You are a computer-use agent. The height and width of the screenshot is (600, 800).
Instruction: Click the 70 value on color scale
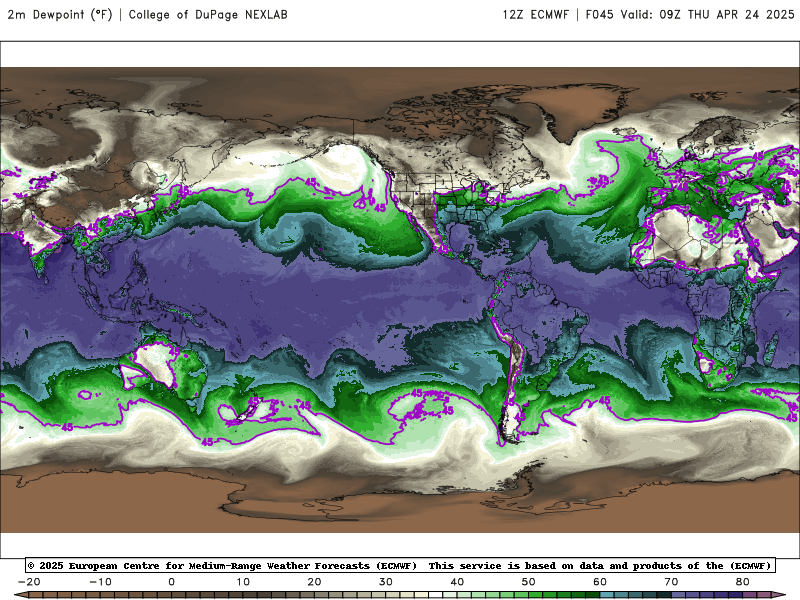[x=672, y=582]
